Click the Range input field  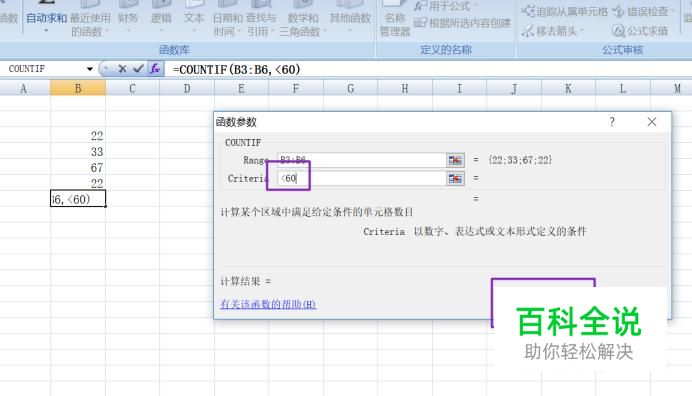[361, 160]
